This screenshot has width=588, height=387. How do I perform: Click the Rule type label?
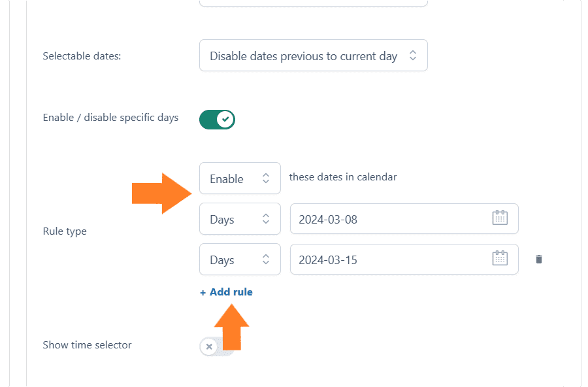pyautogui.click(x=65, y=231)
